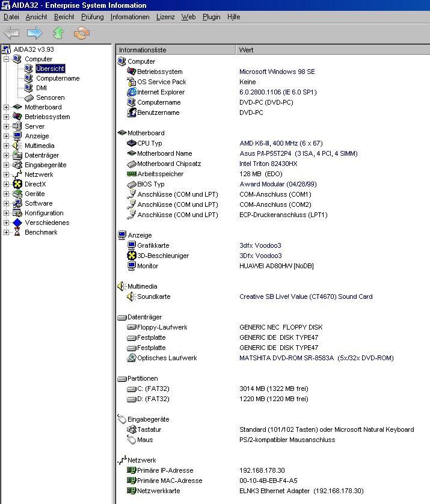Click the Wert column header

point(333,50)
